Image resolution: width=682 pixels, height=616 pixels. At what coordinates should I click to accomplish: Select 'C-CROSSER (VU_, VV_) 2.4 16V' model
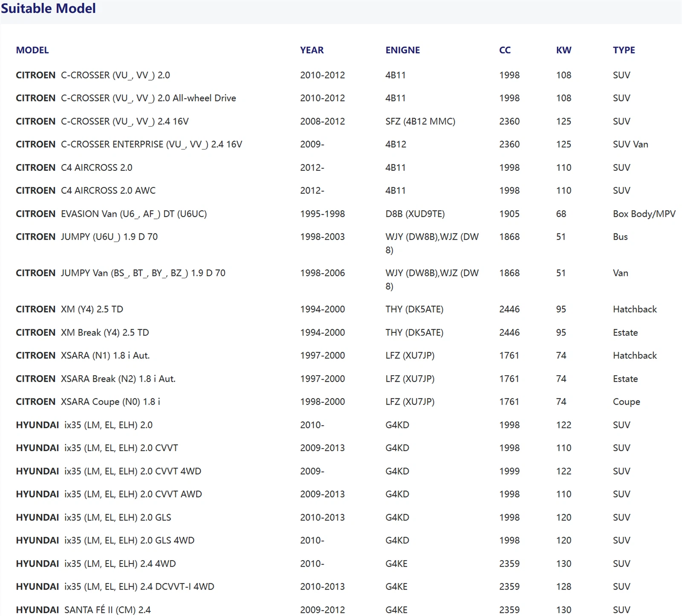[x=124, y=121]
